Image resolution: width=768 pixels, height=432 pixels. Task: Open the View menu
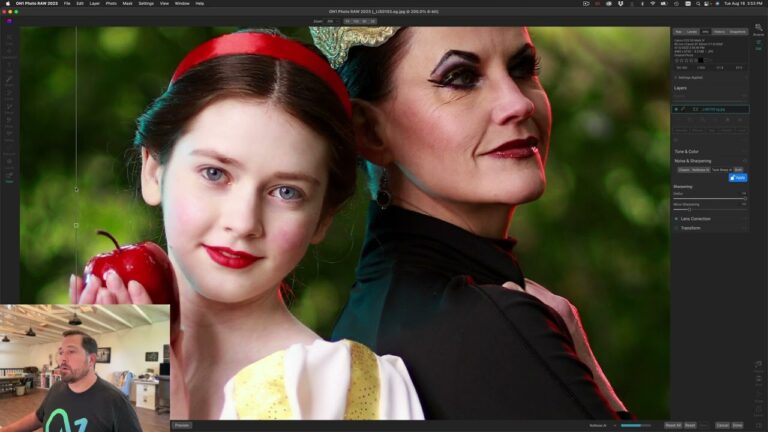[x=164, y=3]
